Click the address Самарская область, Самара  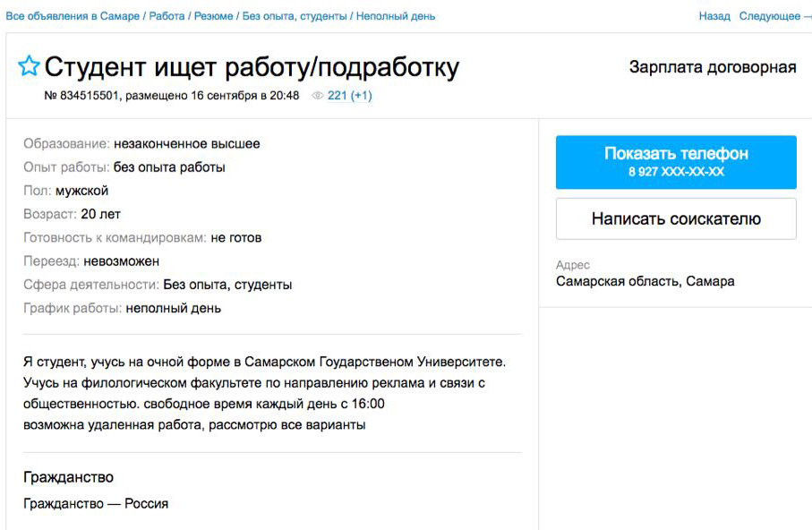[645, 281]
